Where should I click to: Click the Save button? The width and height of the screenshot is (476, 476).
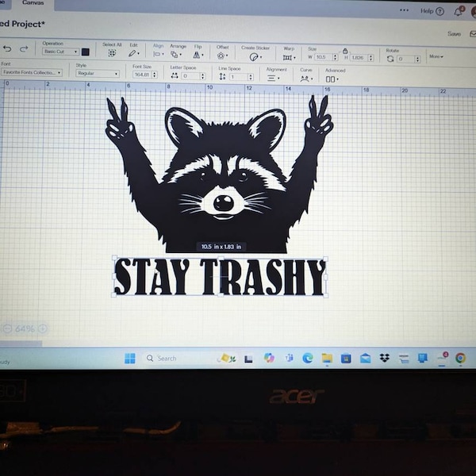454,33
